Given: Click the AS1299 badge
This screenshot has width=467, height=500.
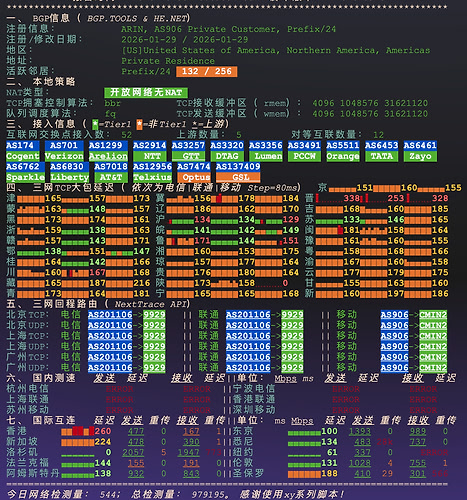Looking at the screenshot, I should 108,145.
